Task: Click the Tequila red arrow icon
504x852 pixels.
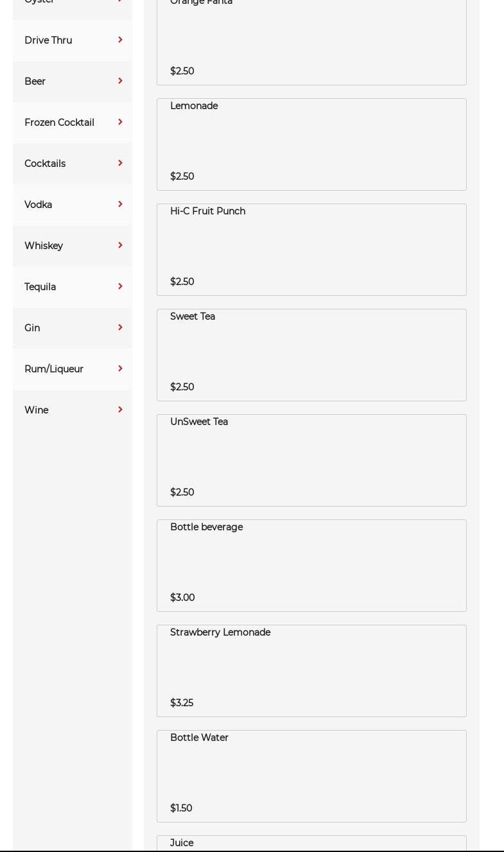Action: (x=120, y=286)
